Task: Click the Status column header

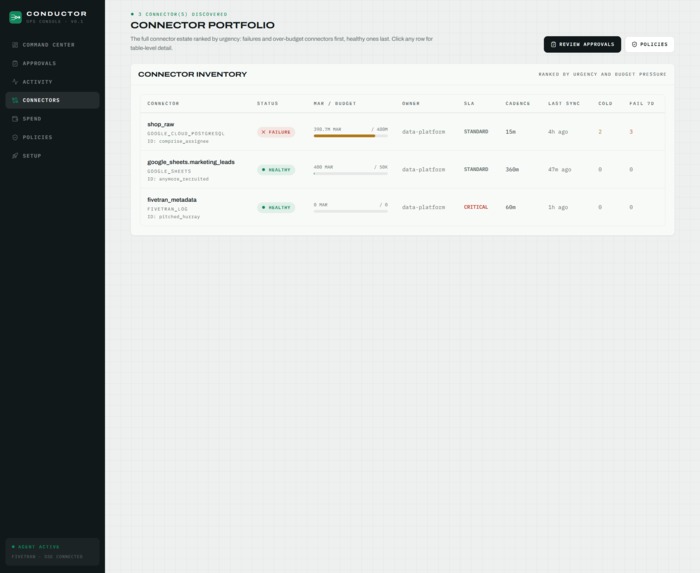Action: tap(267, 104)
